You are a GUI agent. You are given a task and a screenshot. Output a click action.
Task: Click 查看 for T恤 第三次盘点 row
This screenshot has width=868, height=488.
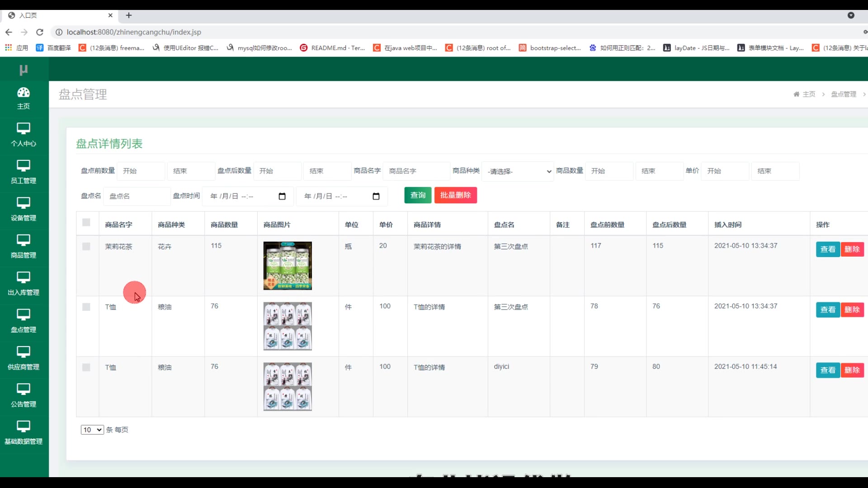tap(828, 310)
